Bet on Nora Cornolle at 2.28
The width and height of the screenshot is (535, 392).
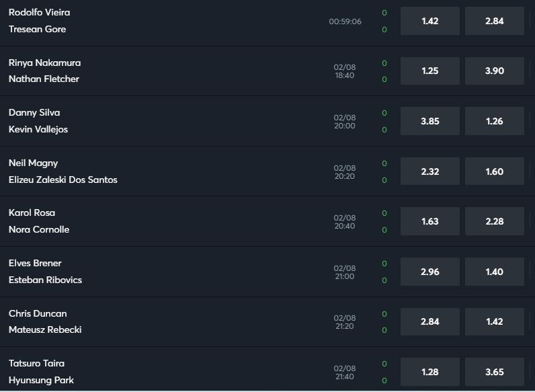pos(495,221)
